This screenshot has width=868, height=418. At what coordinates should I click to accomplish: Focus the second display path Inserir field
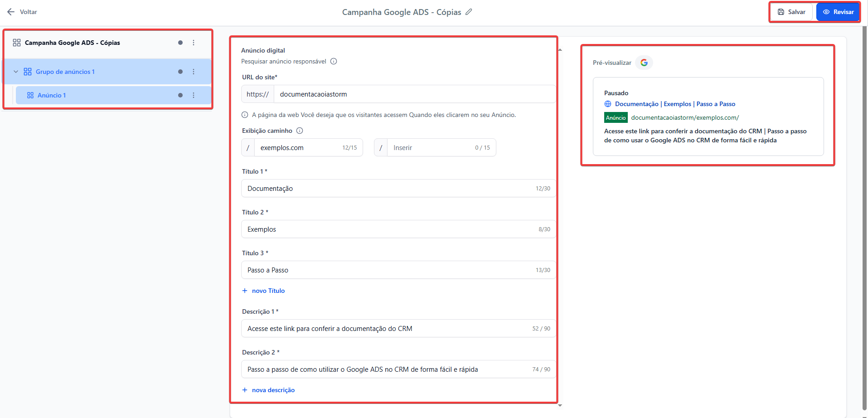click(431, 148)
